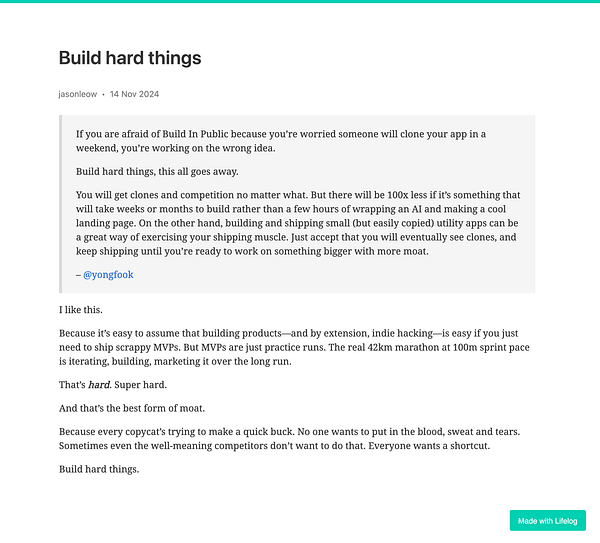This screenshot has width=600, height=543.
Task: Click quoted line 'Build hard things, this all goes away'
Action: 157,171
